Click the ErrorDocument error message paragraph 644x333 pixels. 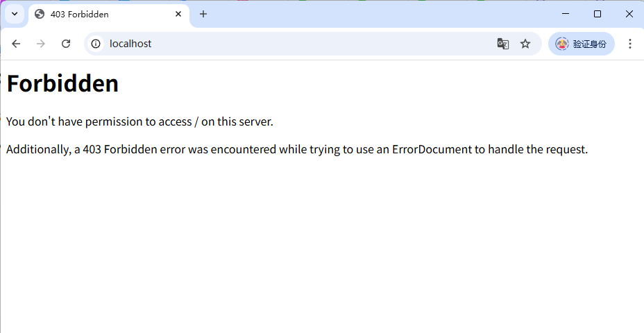coord(297,149)
